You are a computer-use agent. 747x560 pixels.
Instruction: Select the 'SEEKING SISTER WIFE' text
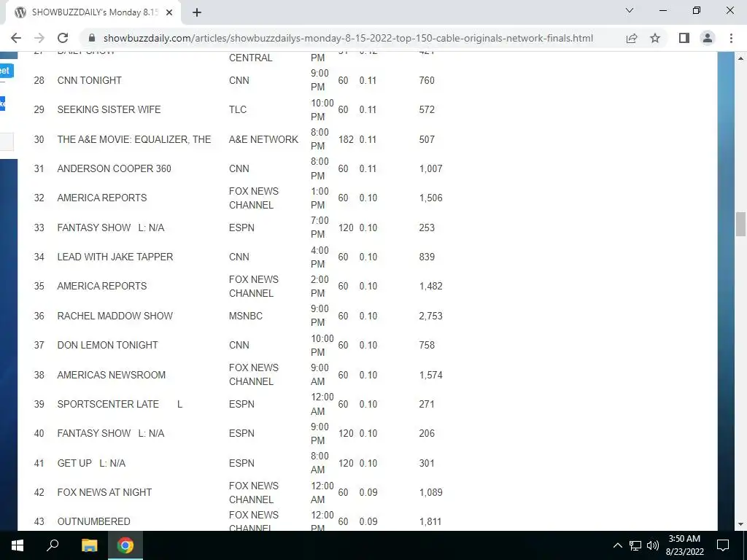click(109, 109)
